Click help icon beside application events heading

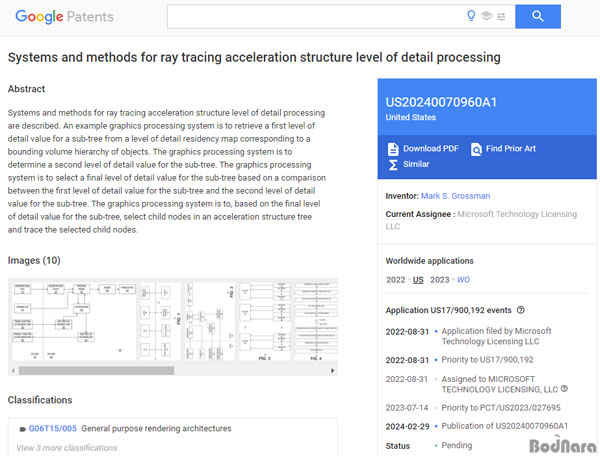(520, 310)
